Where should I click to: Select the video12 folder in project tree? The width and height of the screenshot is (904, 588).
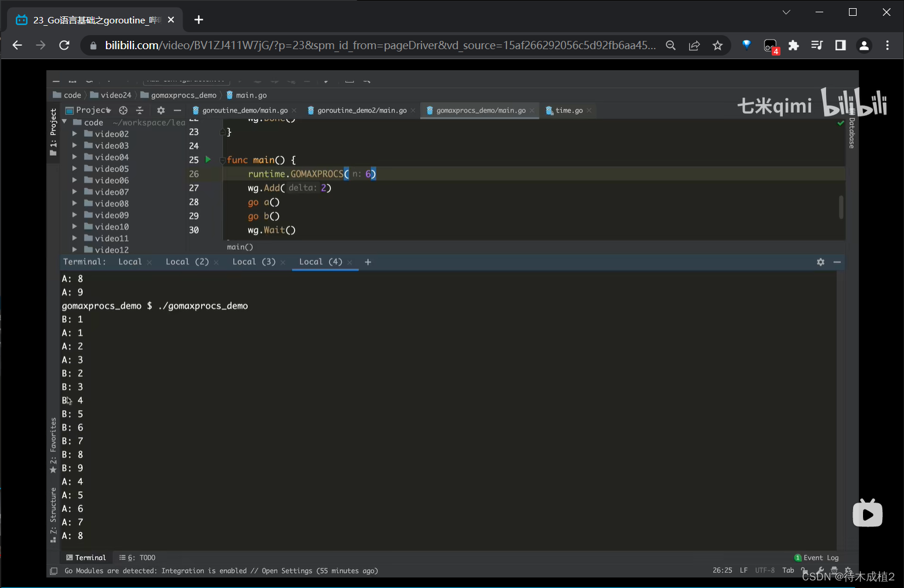click(x=112, y=250)
